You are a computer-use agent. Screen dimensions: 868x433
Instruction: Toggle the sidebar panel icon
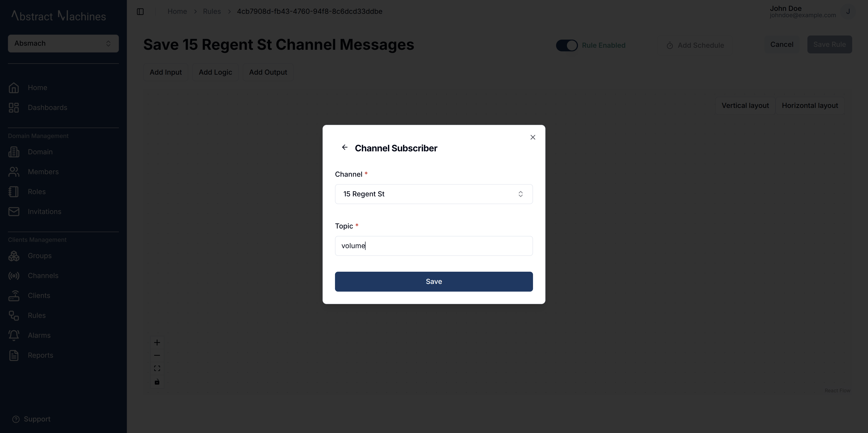pos(140,12)
